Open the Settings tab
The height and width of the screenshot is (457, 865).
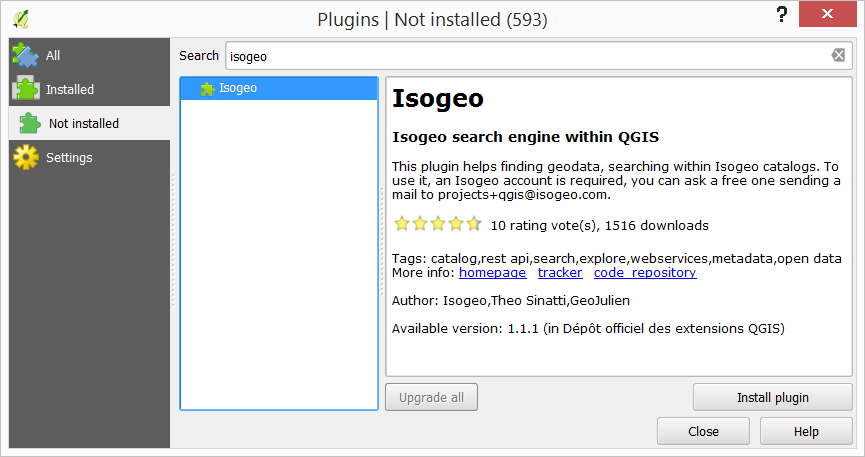[x=89, y=157]
